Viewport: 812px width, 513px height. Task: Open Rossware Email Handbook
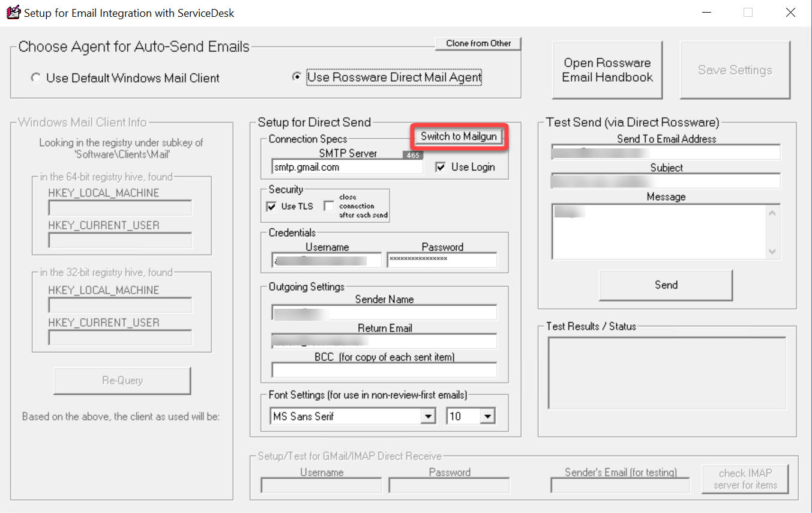coord(607,70)
